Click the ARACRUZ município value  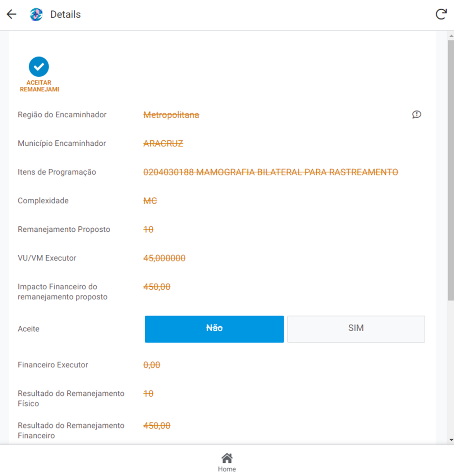pyautogui.click(x=163, y=144)
